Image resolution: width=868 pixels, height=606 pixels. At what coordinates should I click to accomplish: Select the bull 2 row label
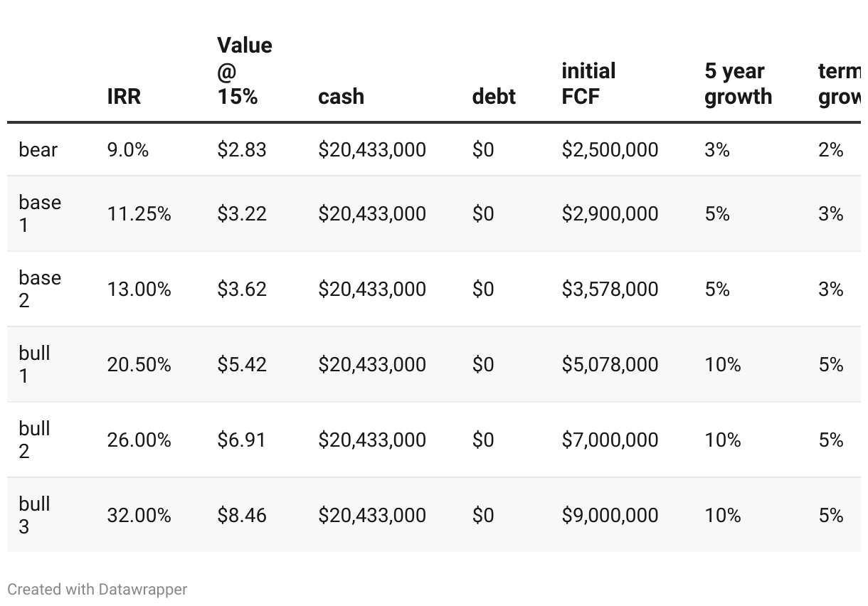click(34, 440)
